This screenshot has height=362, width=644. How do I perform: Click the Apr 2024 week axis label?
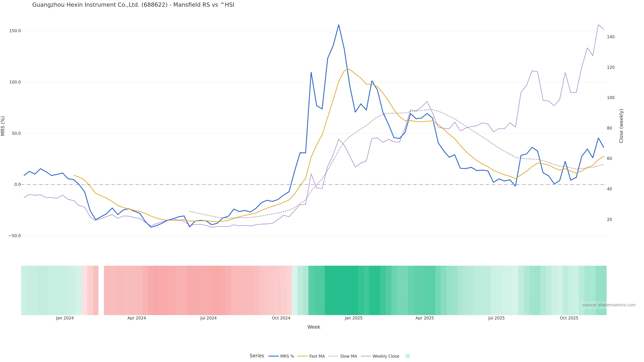pos(137,318)
